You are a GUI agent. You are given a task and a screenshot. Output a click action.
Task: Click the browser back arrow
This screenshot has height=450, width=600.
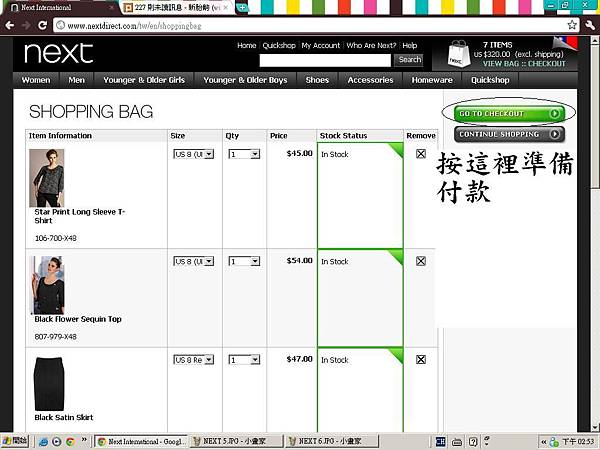(x=10, y=25)
